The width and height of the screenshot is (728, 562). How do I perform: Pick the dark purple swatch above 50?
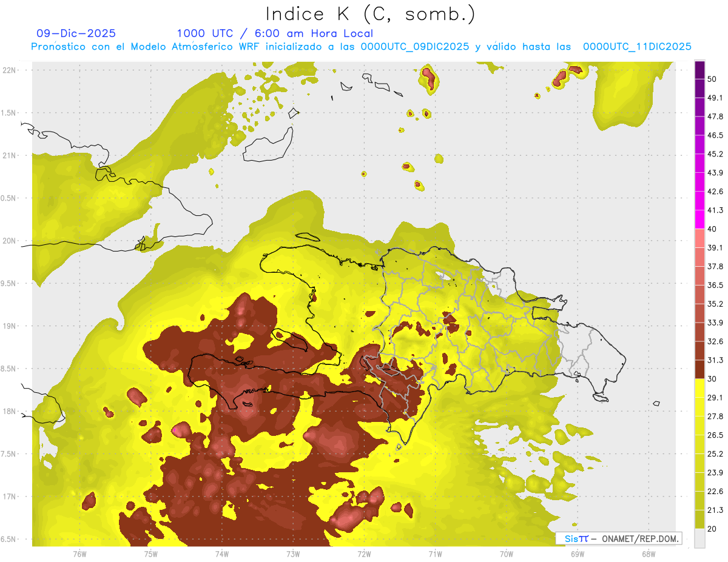pos(699,70)
